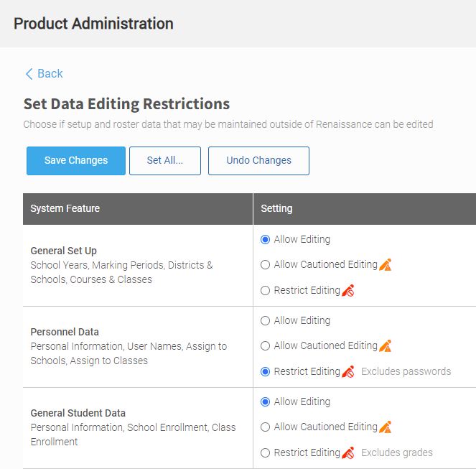Click caution pencil icon in Personnel Data row
The height and width of the screenshot is (469, 476).
click(386, 345)
